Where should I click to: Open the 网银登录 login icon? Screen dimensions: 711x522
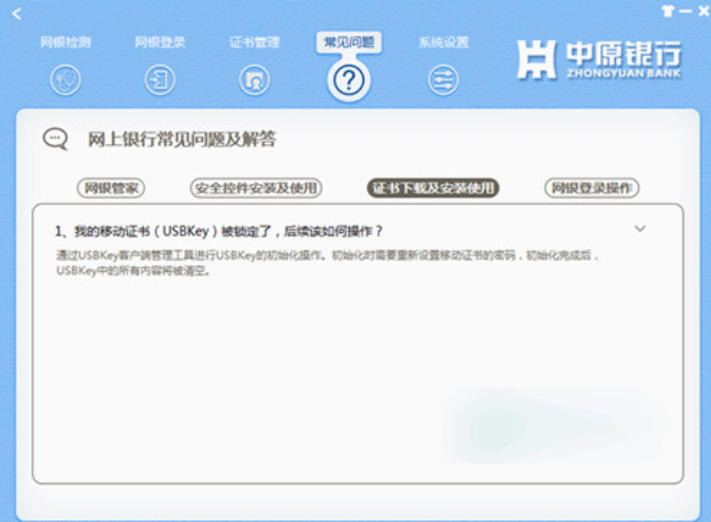click(x=160, y=80)
